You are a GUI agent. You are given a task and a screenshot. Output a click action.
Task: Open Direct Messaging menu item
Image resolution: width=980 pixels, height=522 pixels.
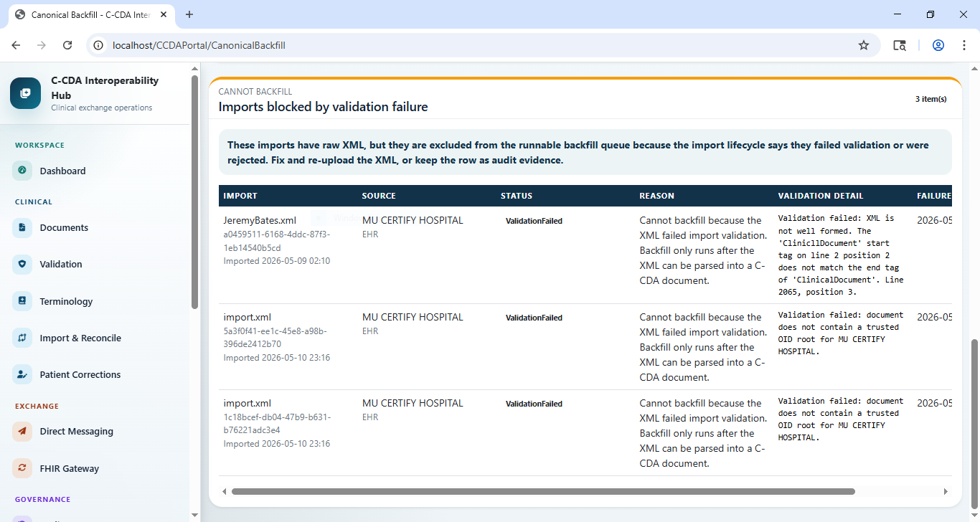click(x=96, y=431)
